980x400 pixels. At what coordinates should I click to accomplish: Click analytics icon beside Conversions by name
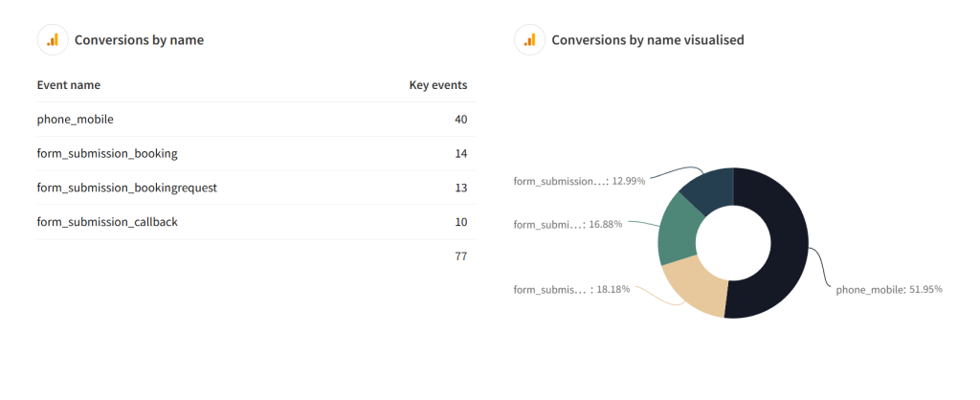[53, 40]
